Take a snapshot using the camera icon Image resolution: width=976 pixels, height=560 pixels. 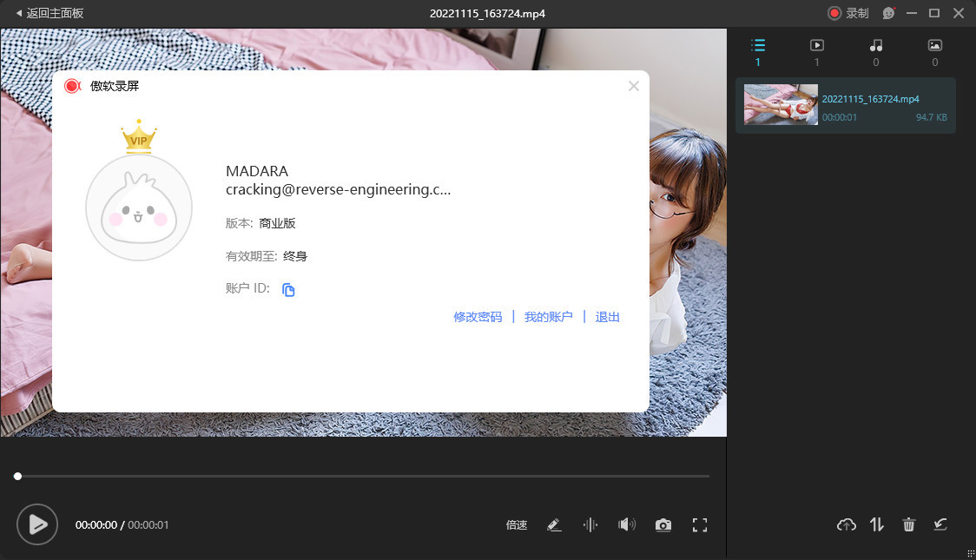pos(663,524)
